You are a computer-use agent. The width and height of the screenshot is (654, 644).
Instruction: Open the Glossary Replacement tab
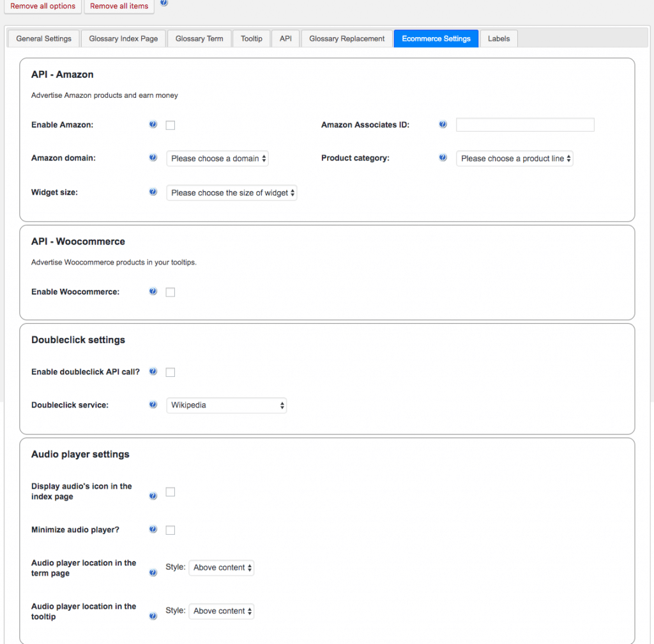[x=346, y=38]
